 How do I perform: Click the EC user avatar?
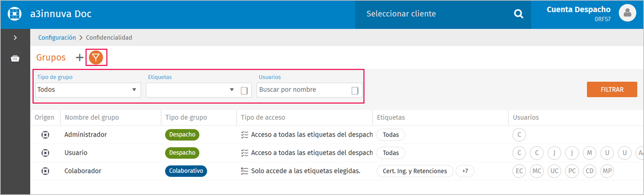519,171
